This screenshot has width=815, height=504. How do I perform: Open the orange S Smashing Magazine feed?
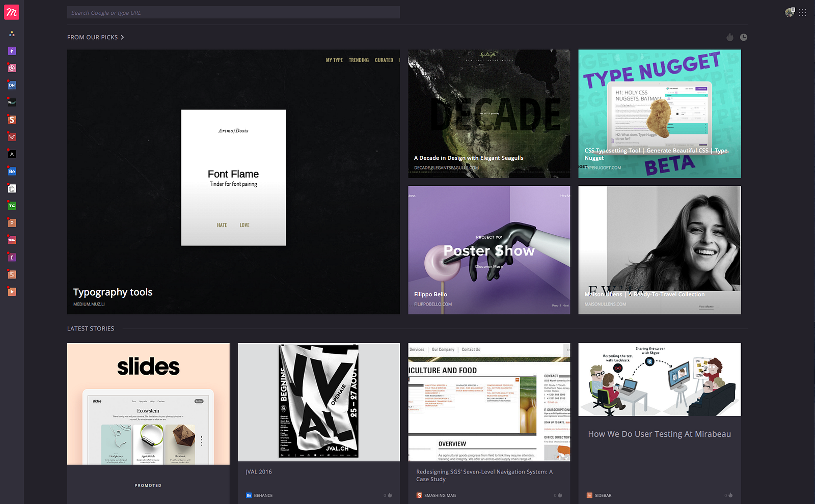tap(12, 120)
